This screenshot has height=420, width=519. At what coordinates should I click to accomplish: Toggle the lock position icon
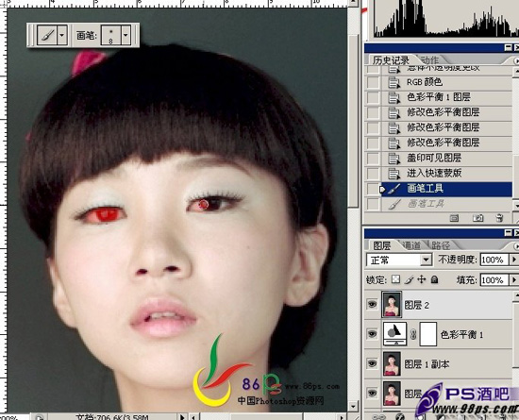(422, 279)
